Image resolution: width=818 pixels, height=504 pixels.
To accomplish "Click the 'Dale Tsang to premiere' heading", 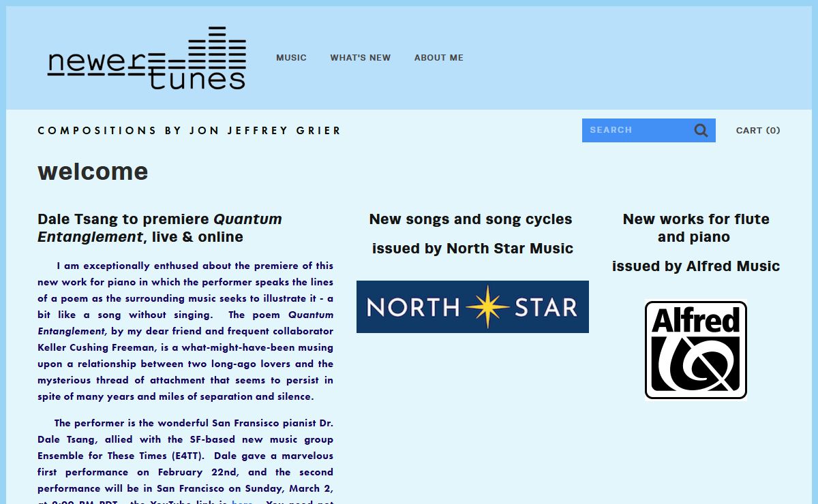I will pyautogui.click(x=160, y=228).
